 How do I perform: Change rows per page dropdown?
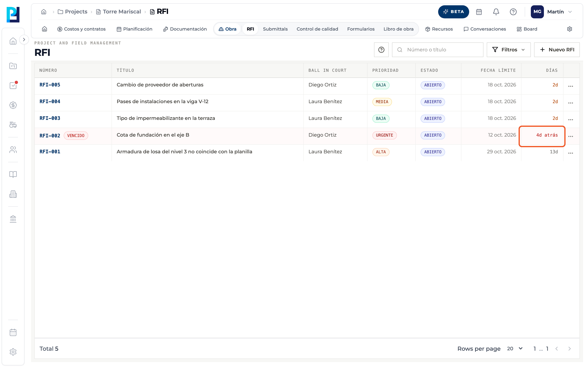point(515,349)
